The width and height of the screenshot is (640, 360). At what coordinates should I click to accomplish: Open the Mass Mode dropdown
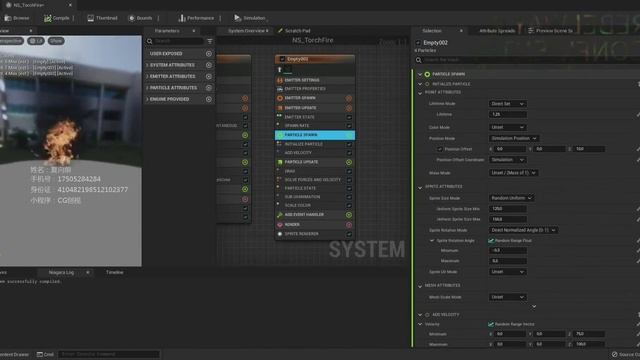(x=514, y=173)
